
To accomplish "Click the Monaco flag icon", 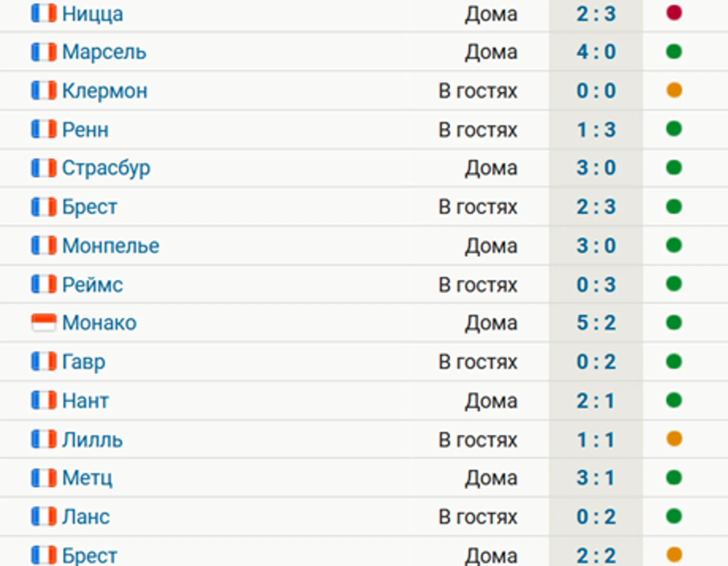I will tap(44, 323).
